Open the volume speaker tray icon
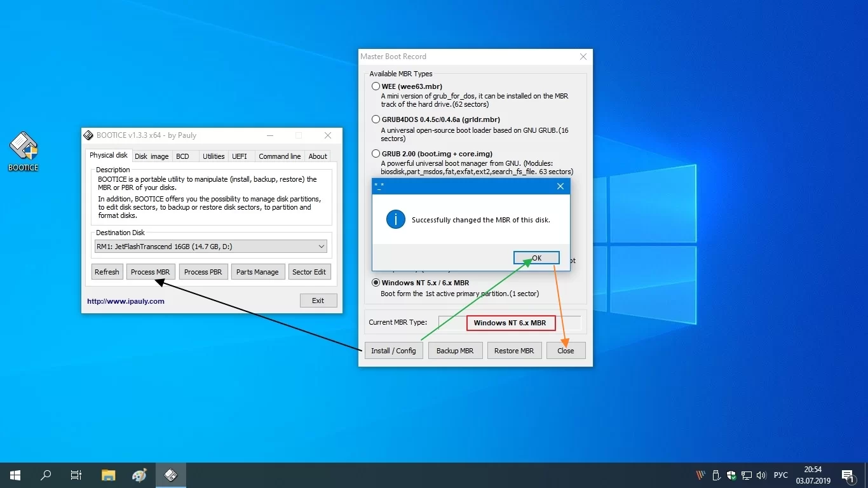 point(762,475)
